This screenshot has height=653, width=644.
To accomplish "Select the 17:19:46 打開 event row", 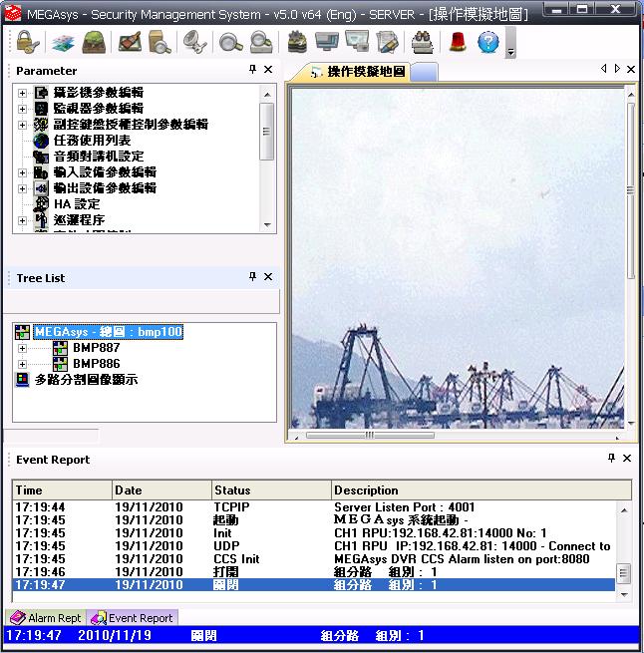I will [x=299, y=572].
